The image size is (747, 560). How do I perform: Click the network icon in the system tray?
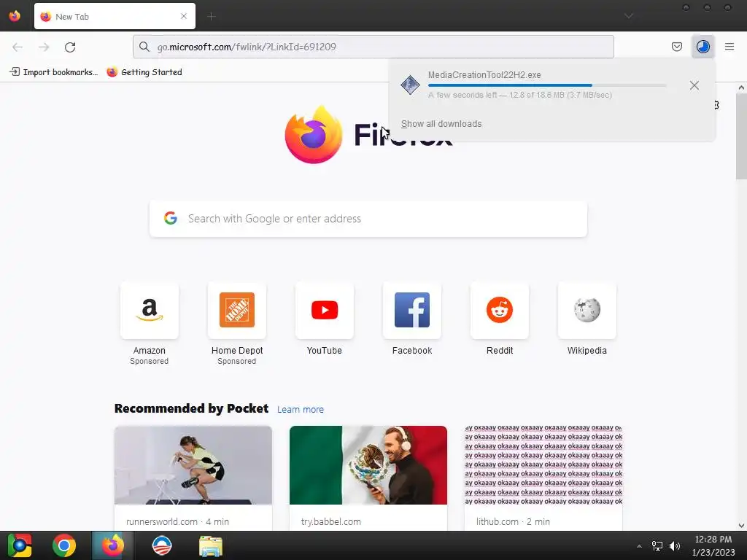[x=657, y=545]
